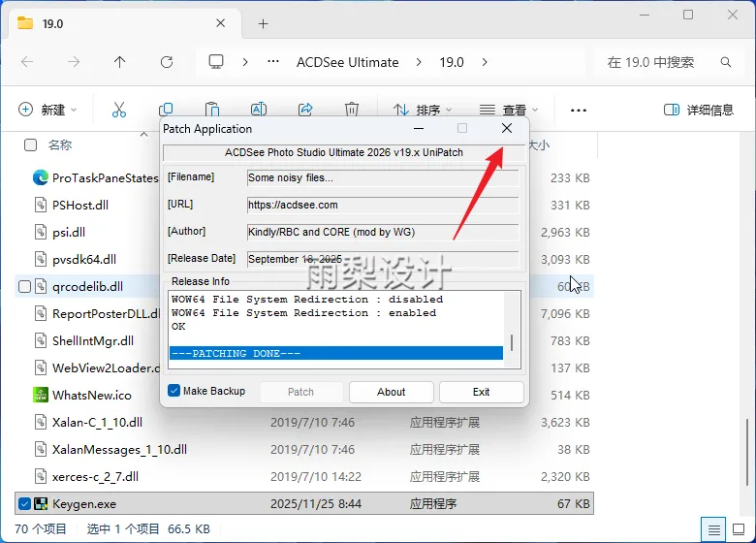
Task: Click the scrollbar thumb in the Release Info log
Action: (x=512, y=343)
